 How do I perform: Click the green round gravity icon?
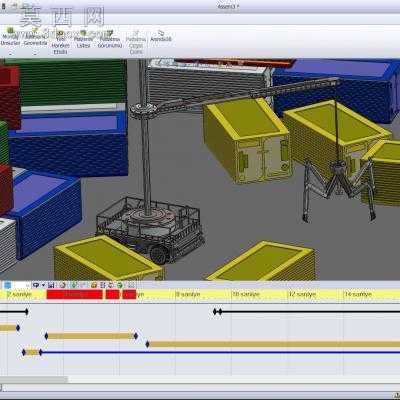(x=120, y=285)
